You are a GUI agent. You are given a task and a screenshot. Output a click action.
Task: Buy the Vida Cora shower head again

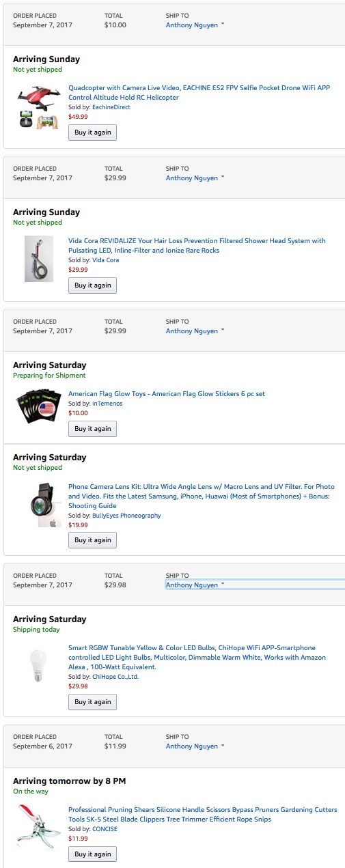click(92, 285)
